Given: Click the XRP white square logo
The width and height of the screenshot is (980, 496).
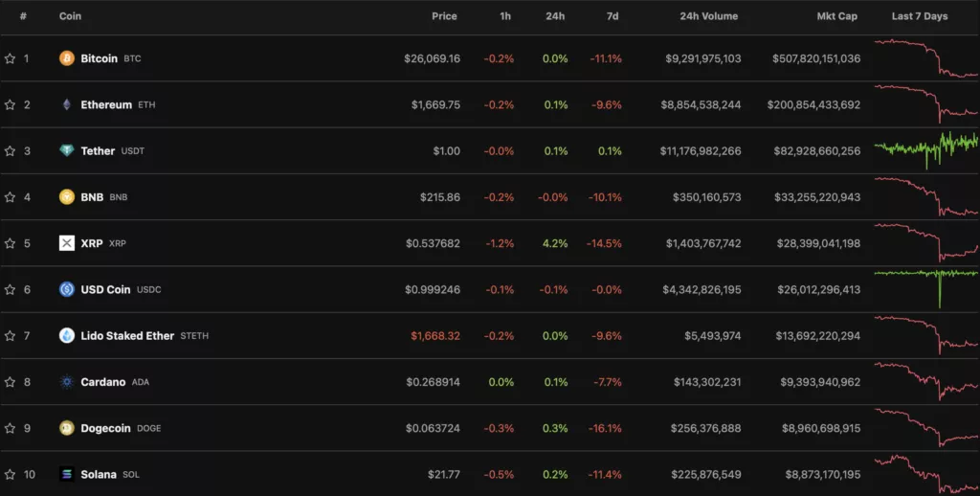Looking at the screenshot, I should pos(67,243).
